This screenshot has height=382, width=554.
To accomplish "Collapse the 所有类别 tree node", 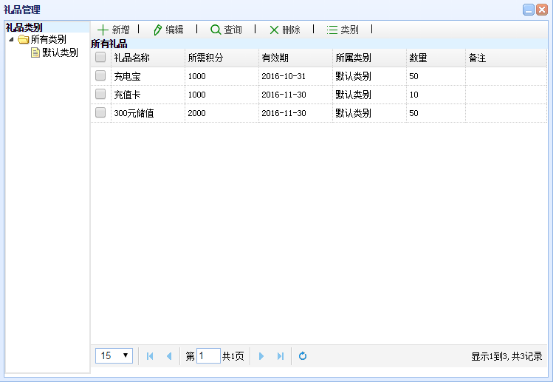I will [11, 40].
